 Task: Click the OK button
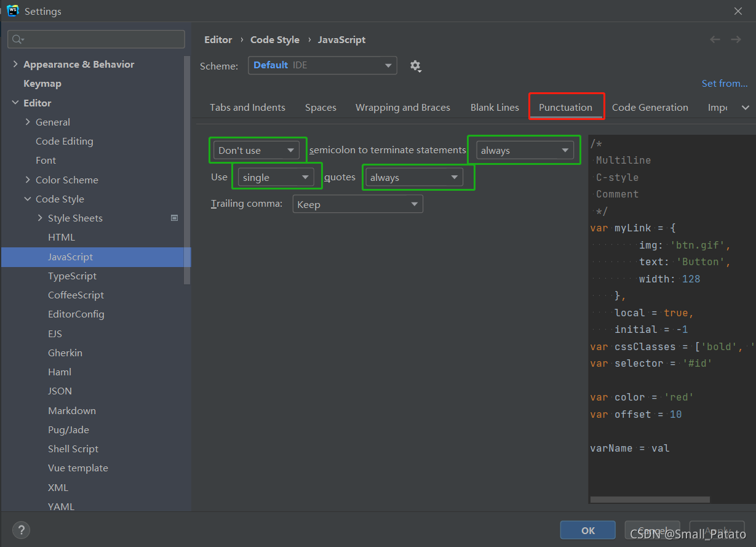[588, 530]
